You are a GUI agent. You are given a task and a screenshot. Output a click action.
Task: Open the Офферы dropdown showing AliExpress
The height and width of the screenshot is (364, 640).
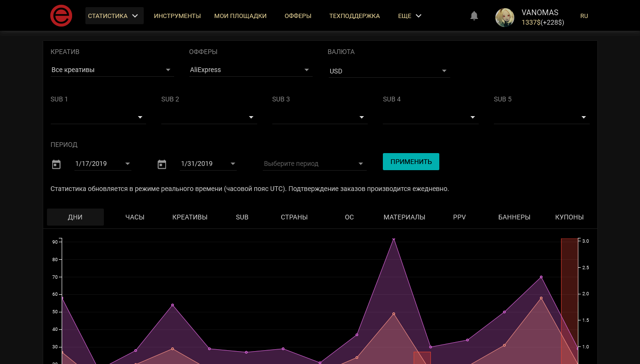click(x=250, y=70)
